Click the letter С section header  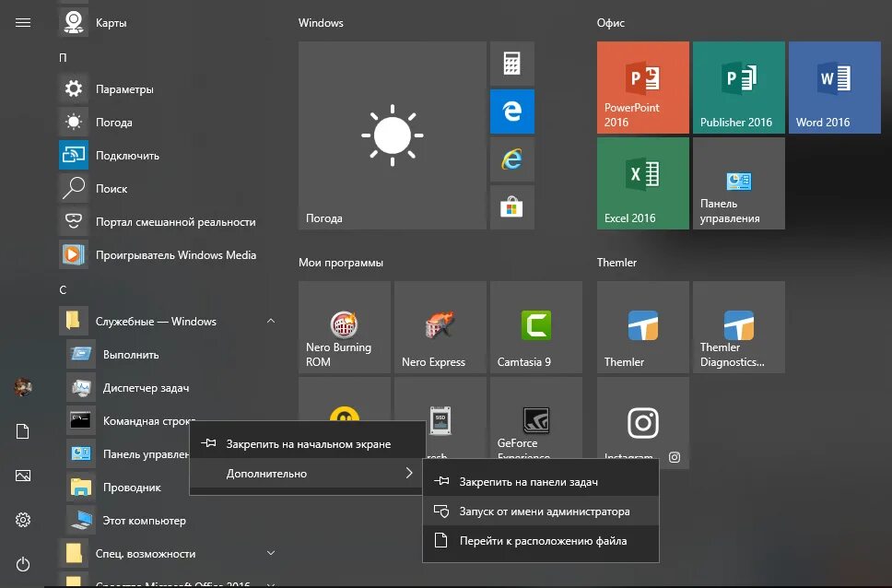(x=63, y=289)
